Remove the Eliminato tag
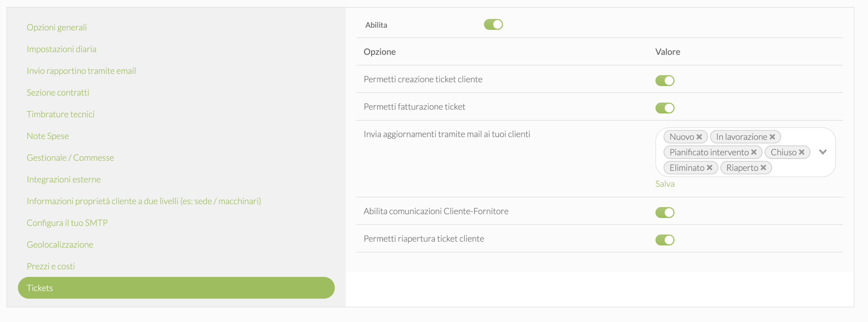Image resolution: width=868 pixels, height=322 pixels. point(709,168)
